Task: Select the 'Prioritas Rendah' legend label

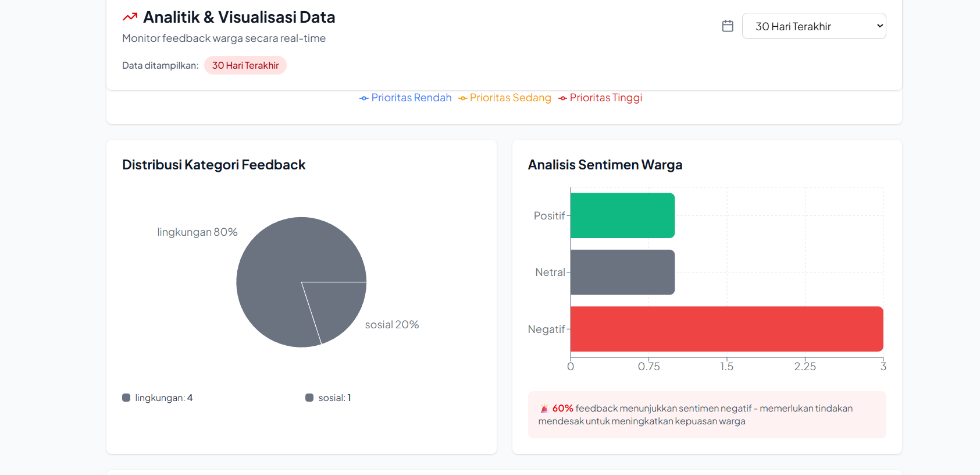Action: 411,98
